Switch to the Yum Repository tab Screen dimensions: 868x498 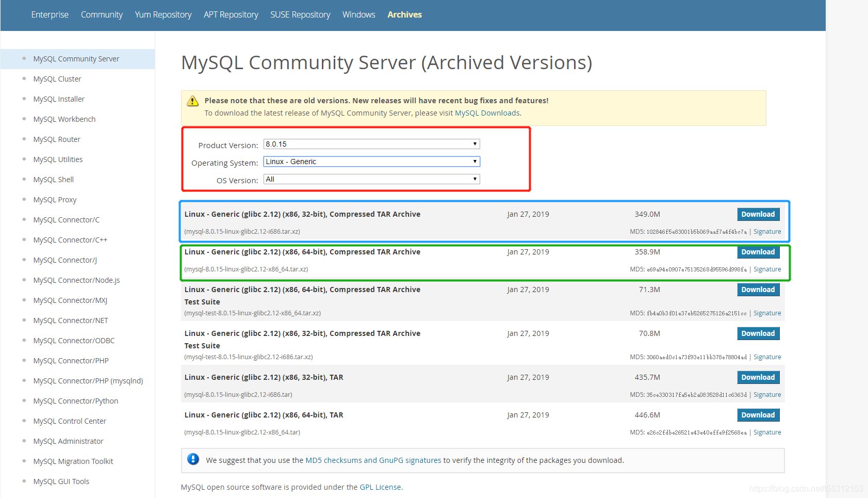tap(163, 14)
